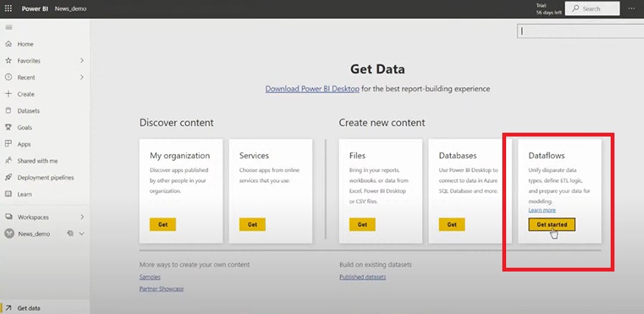Open the Dataflows Learn more link
Screen dimensions: 644x314
542,210
